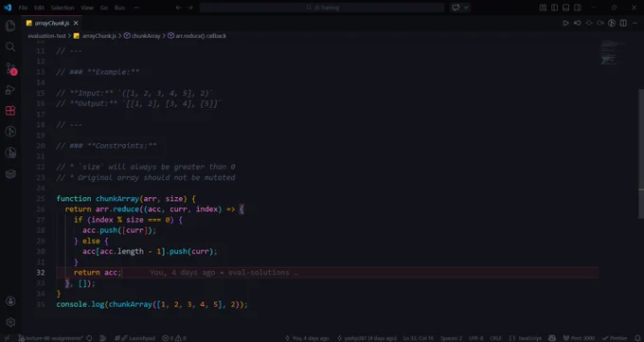Select JavaScript language mode
Screen dimensions: 644x342
(x=526, y=338)
